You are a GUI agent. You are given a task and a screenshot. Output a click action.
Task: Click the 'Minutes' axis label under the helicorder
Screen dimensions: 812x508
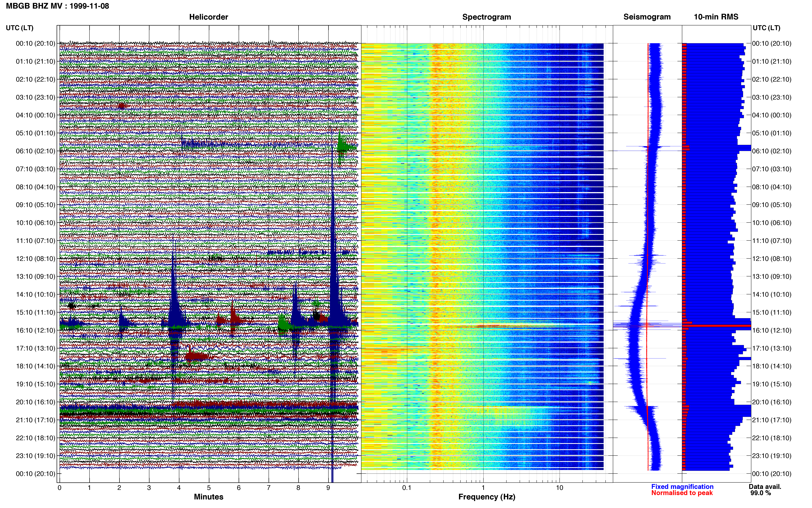209,497
